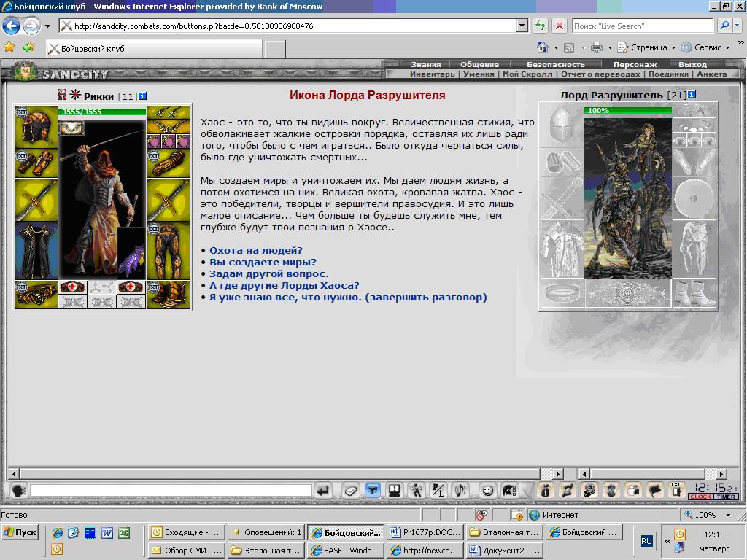Open the Анкета submenu link
Image resolution: width=747 pixels, height=560 pixels.
click(x=712, y=74)
